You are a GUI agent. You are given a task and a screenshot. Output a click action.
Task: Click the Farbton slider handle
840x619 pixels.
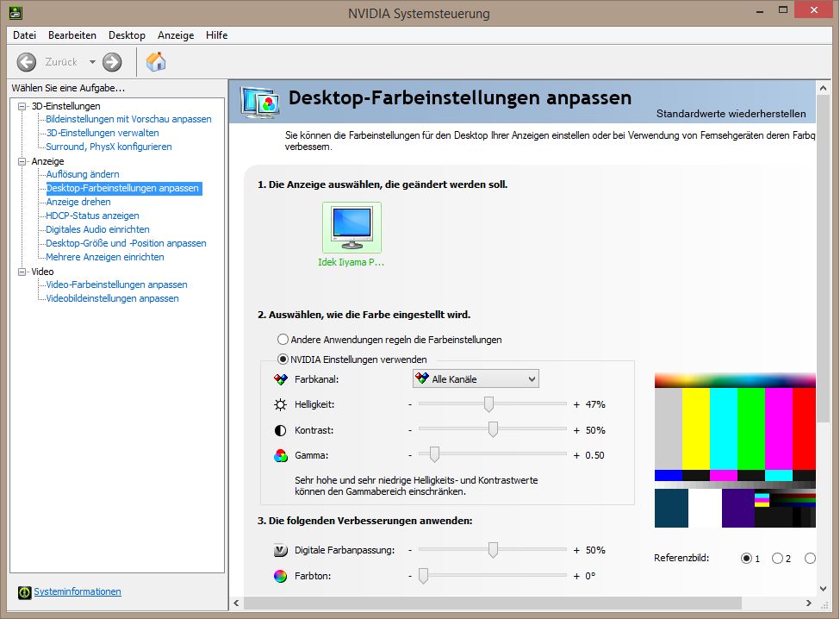tap(423, 576)
